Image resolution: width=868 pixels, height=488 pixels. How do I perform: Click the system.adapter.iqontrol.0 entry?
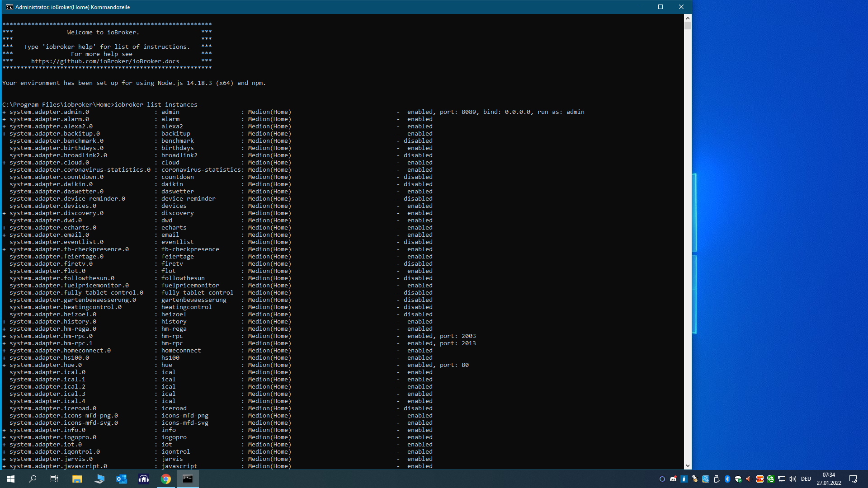[55, 452]
